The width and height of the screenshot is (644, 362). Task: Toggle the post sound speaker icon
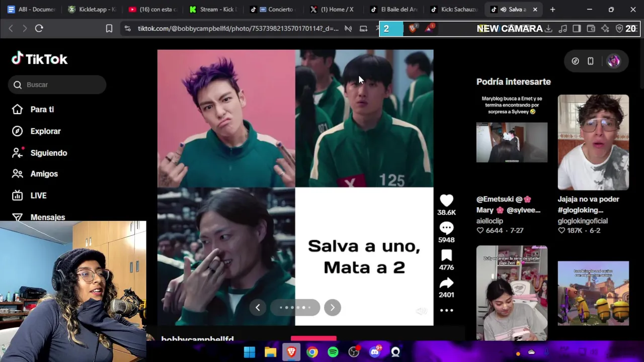422,312
